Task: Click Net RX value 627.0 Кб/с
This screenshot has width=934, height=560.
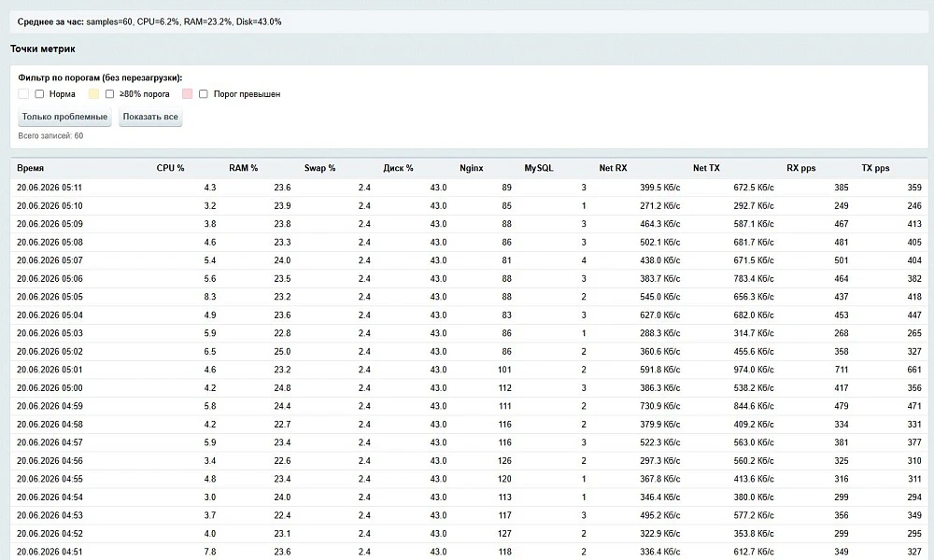Action: tap(660, 315)
